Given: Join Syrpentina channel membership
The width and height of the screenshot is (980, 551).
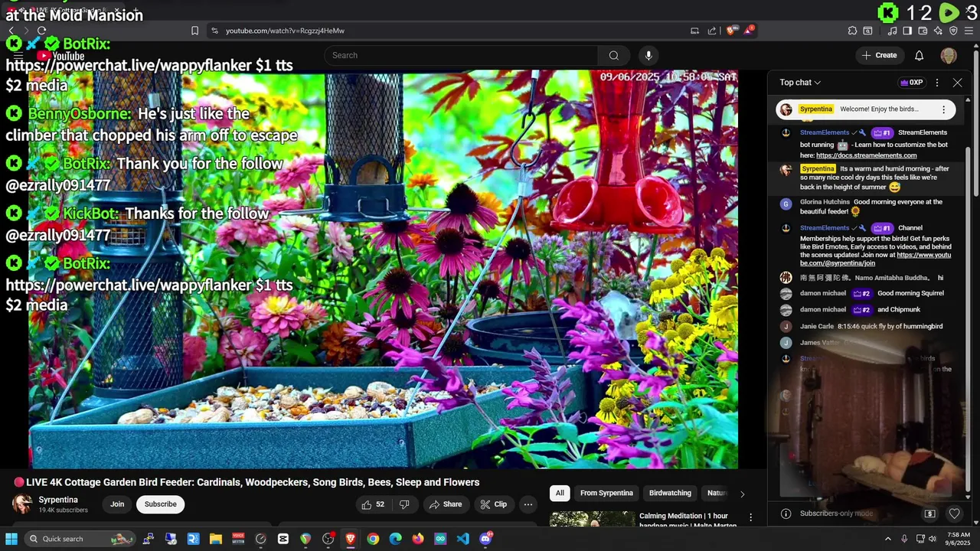Looking at the screenshot, I should click(117, 504).
